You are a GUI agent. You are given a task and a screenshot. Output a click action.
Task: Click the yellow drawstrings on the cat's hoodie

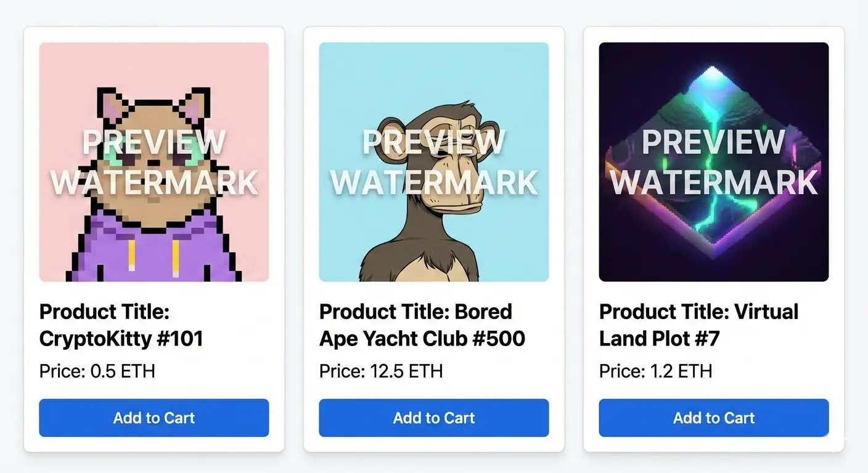pyautogui.click(x=131, y=254)
